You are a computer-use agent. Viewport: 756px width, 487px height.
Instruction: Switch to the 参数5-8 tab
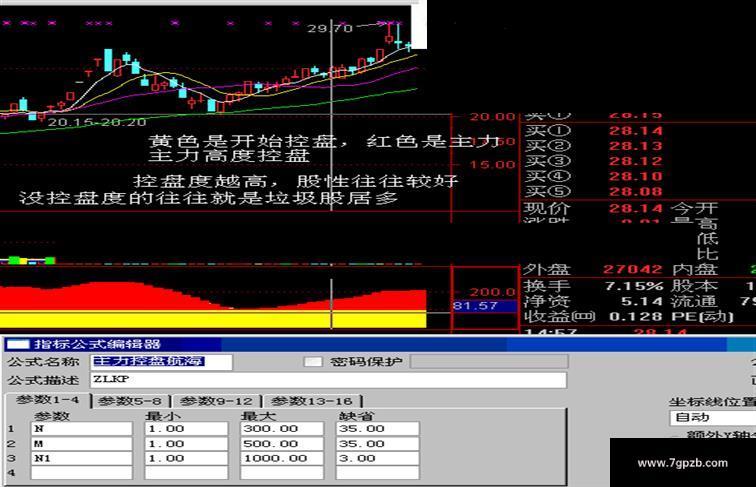tap(130, 401)
